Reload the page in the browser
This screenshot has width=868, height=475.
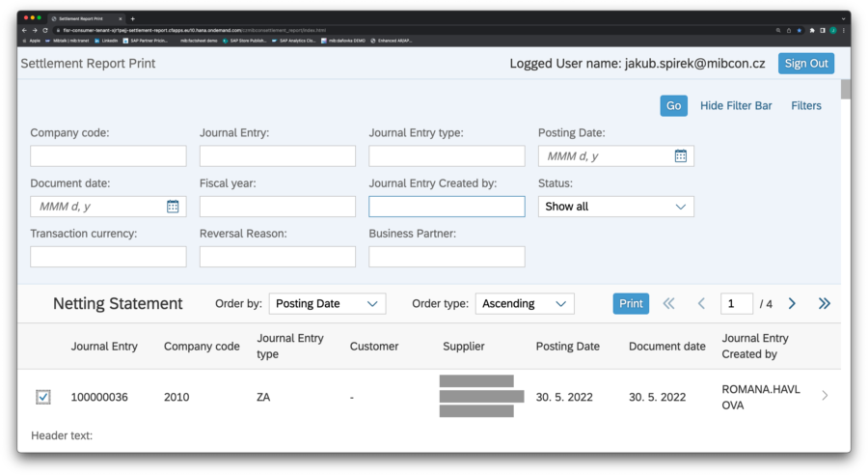[44, 30]
